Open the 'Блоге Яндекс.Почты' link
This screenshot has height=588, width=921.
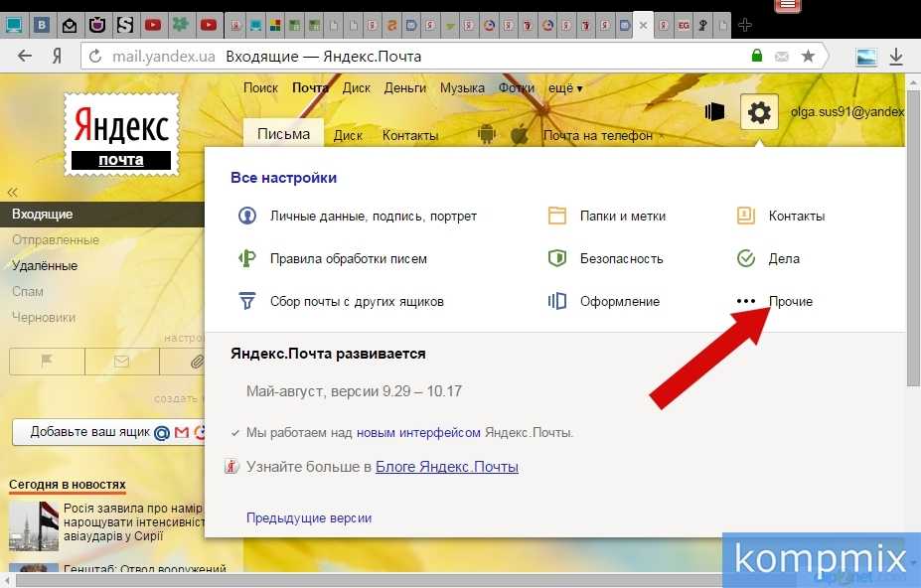click(446, 467)
